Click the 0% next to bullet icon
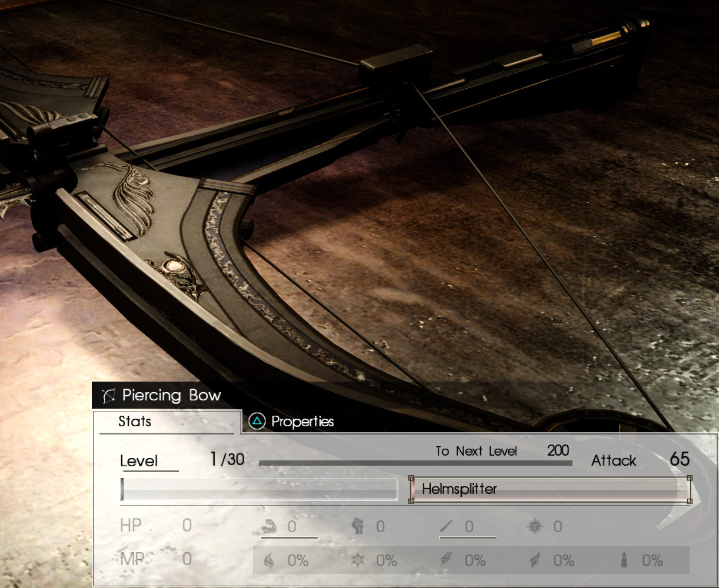719x588 pixels. (653, 561)
